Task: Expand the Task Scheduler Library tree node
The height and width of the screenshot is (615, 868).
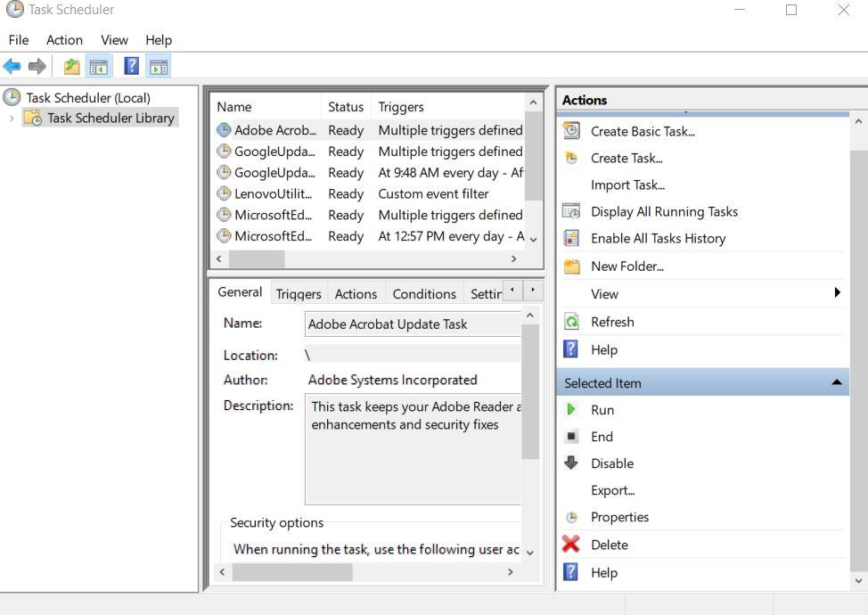Action: coord(12,118)
